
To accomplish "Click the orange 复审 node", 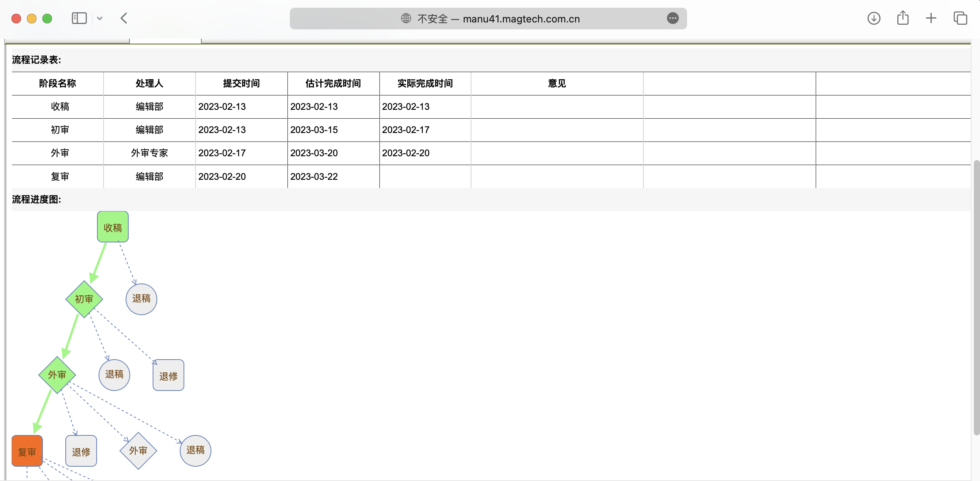I will pyautogui.click(x=27, y=451).
